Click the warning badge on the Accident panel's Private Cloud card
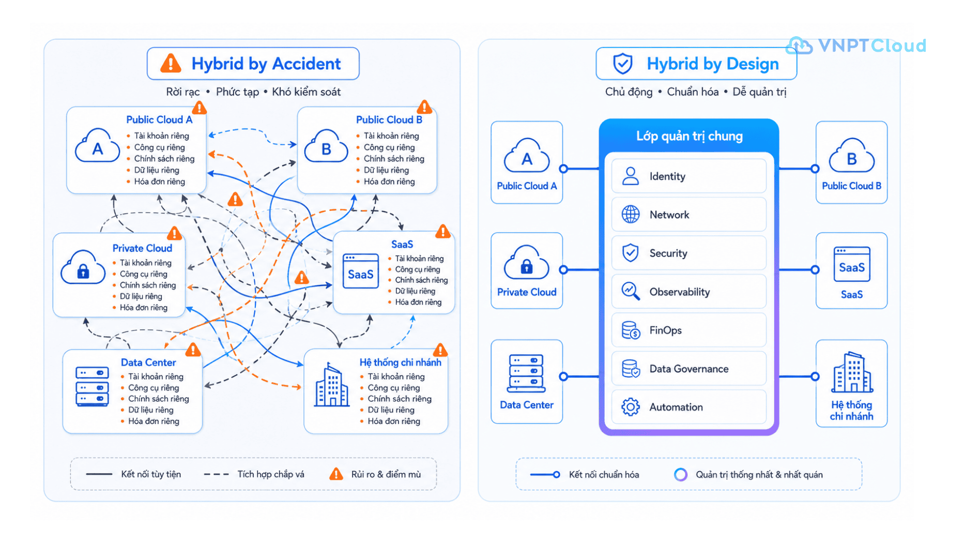 tap(175, 233)
